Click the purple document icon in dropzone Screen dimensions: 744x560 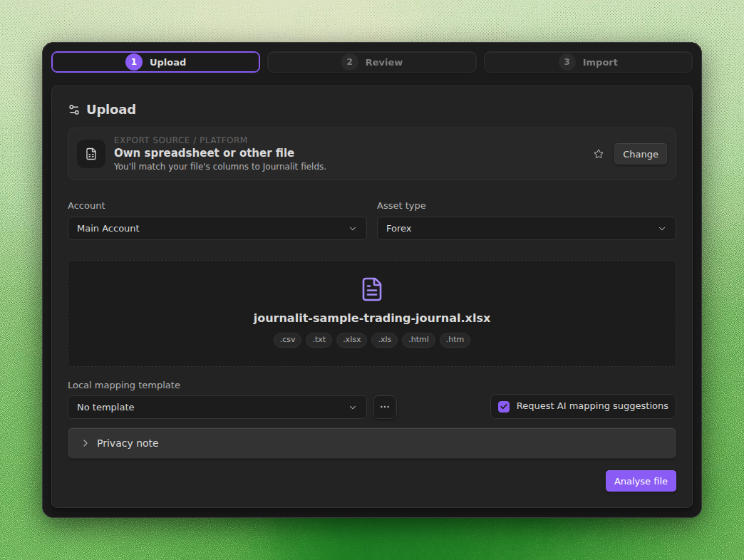tap(372, 289)
